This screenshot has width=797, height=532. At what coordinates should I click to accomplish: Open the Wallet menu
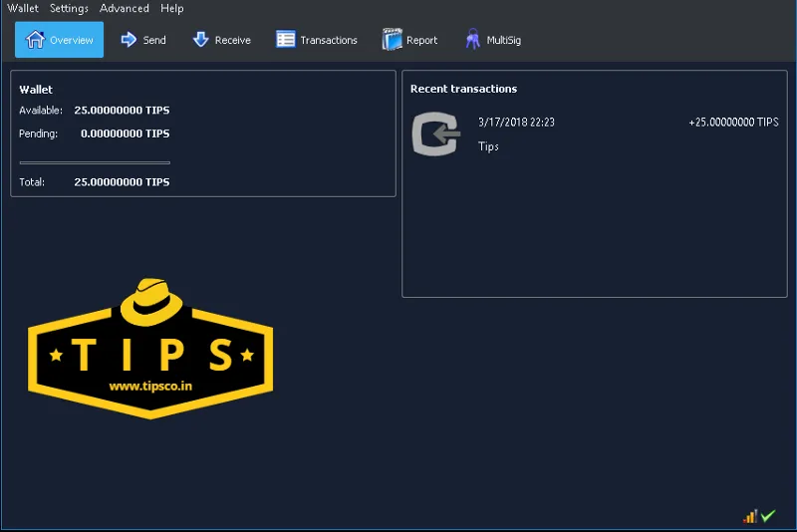tap(23, 8)
